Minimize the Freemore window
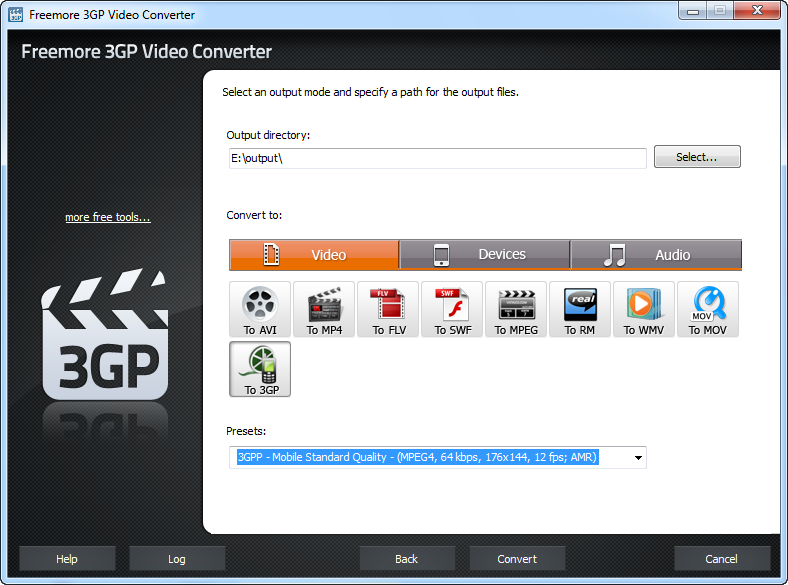 (x=693, y=10)
